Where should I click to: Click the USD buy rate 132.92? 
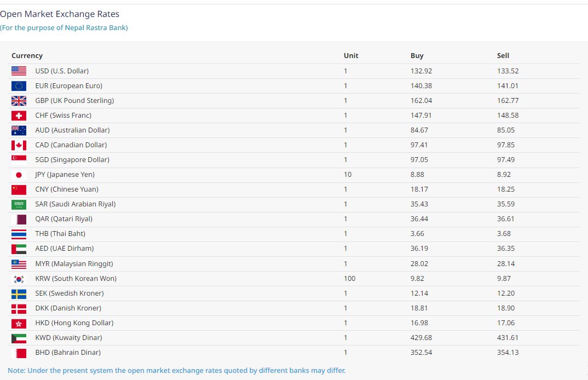click(421, 71)
